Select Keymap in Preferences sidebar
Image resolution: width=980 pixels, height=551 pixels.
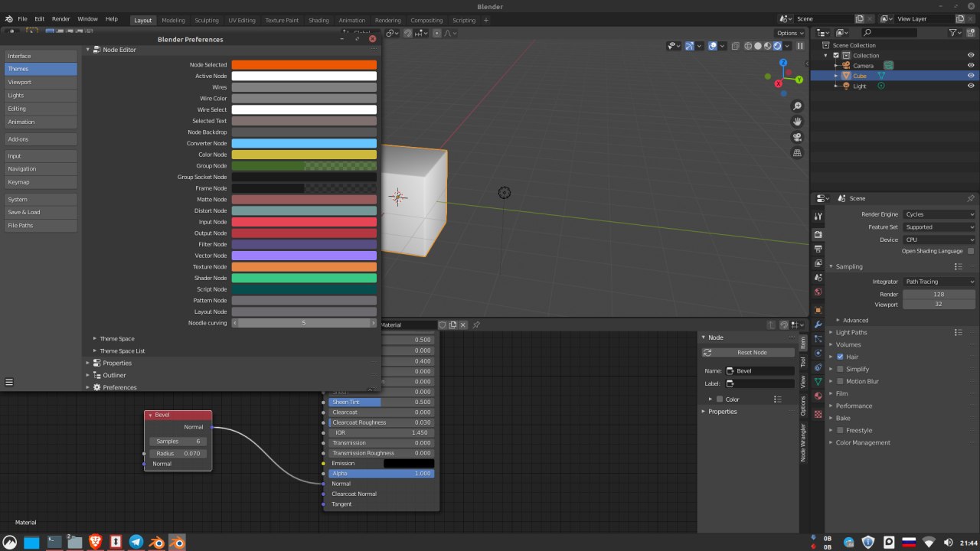[x=41, y=182]
